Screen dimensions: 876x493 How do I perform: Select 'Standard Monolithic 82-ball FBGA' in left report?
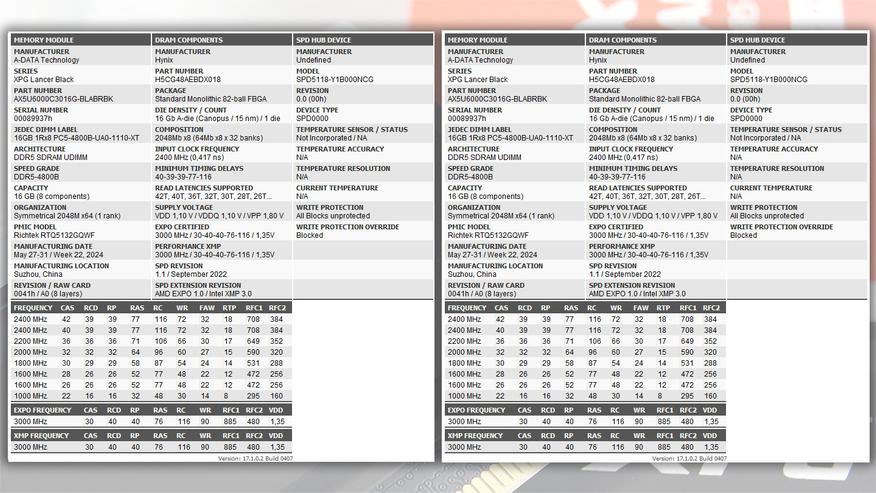coord(211,99)
